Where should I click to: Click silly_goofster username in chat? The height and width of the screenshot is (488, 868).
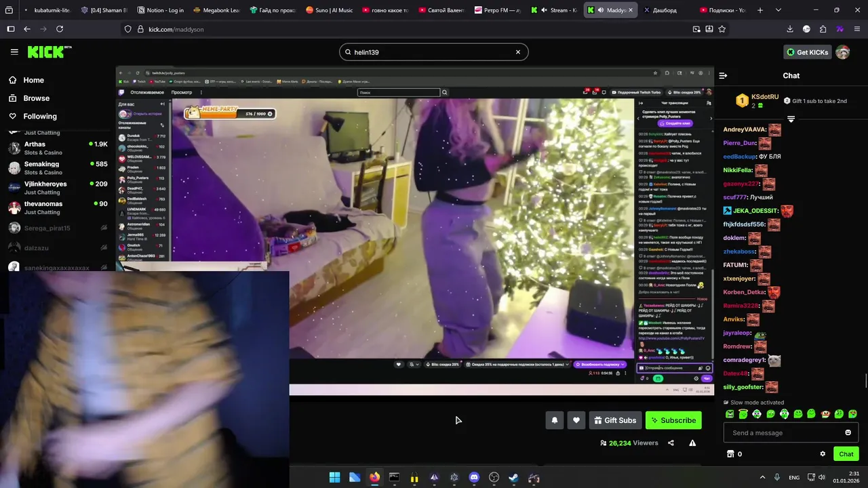pos(743,387)
